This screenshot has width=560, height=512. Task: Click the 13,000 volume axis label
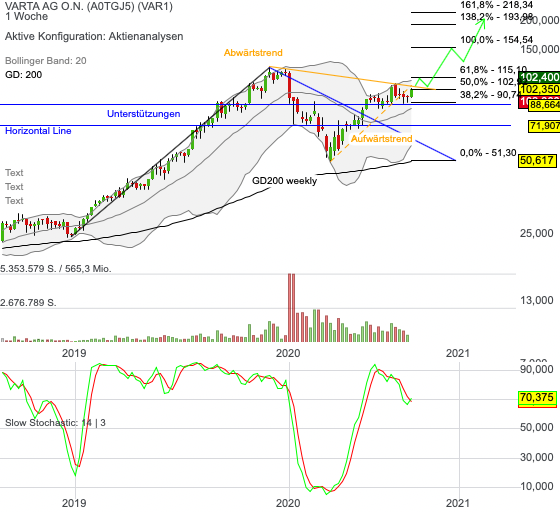click(536, 300)
